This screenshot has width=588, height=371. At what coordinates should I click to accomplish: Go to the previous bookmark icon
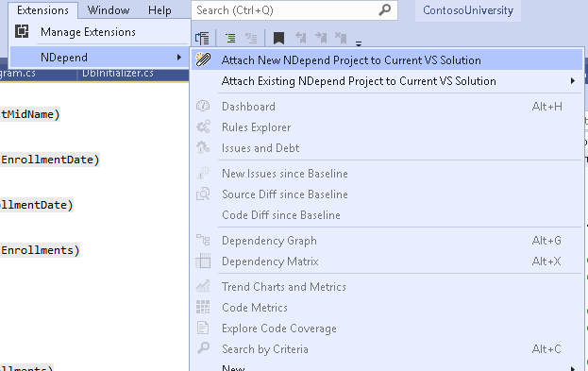click(x=300, y=38)
